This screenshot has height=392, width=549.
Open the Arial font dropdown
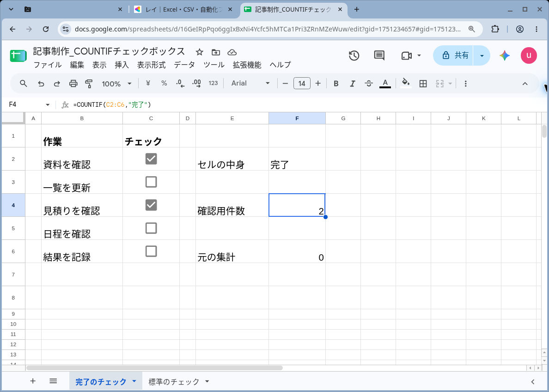pyautogui.click(x=250, y=83)
